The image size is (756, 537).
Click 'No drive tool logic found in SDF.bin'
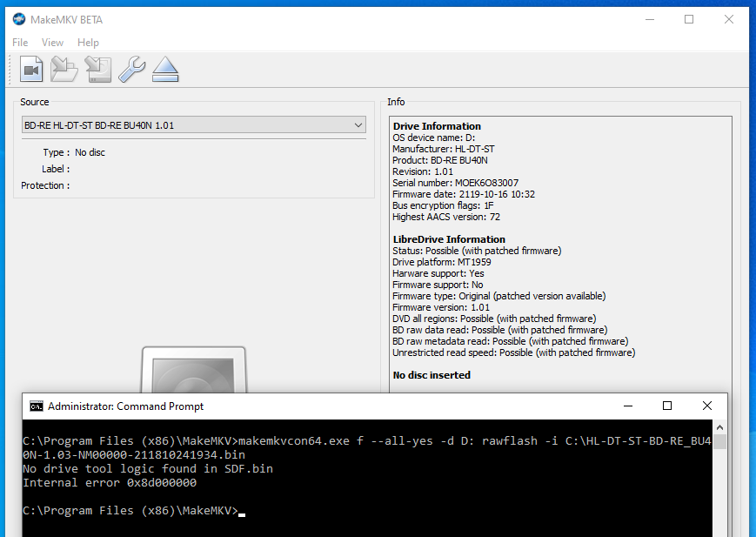click(148, 468)
